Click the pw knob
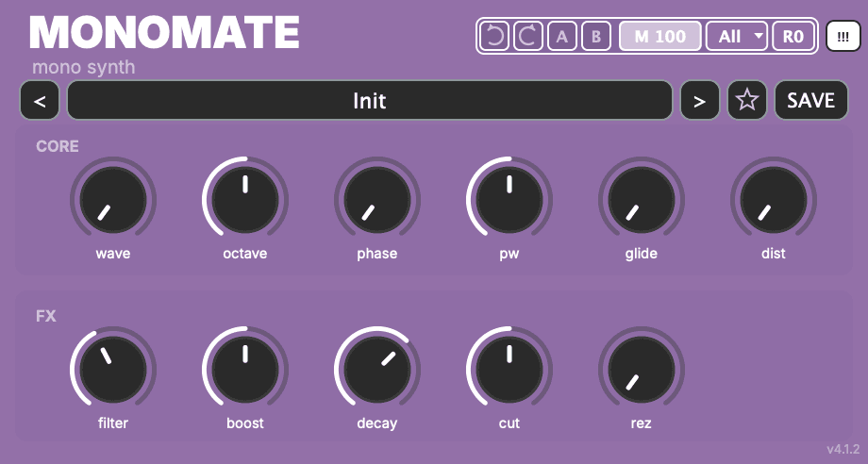The height and width of the screenshot is (464, 868). [x=509, y=200]
